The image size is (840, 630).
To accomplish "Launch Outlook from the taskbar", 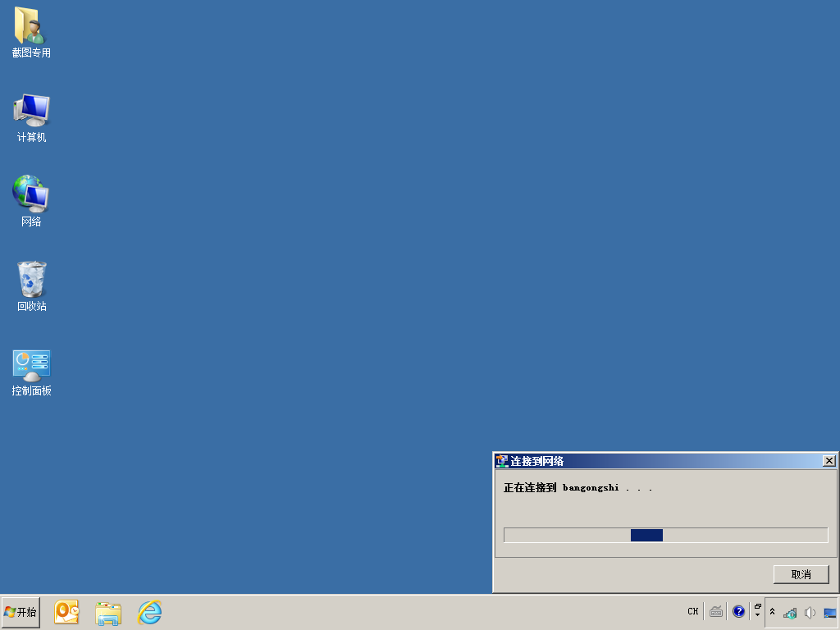I will tap(66, 612).
